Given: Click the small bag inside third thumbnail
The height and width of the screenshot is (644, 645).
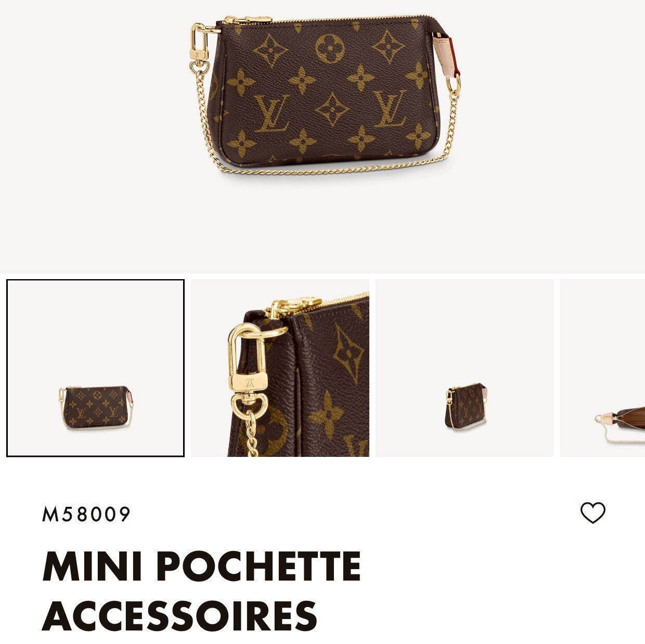Looking at the screenshot, I should [467, 407].
